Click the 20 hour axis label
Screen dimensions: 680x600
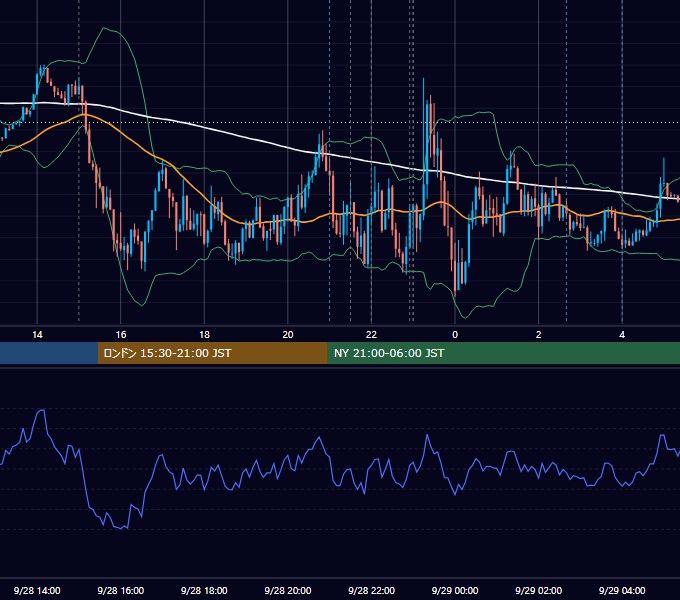[x=288, y=335]
